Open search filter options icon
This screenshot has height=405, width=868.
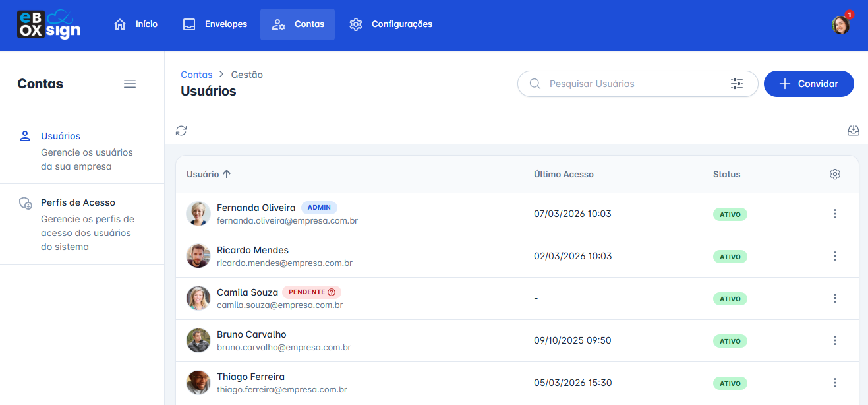(x=736, y=84)
